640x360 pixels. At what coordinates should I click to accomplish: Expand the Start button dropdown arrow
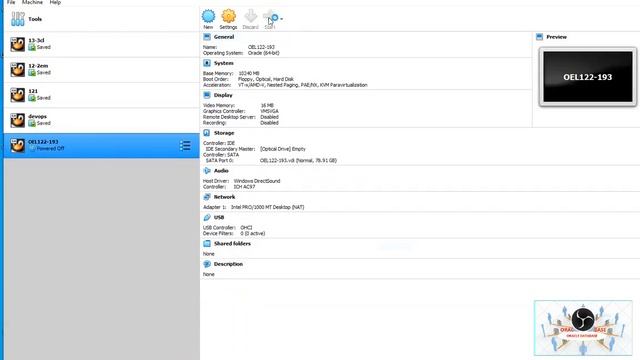pos(282,19)
